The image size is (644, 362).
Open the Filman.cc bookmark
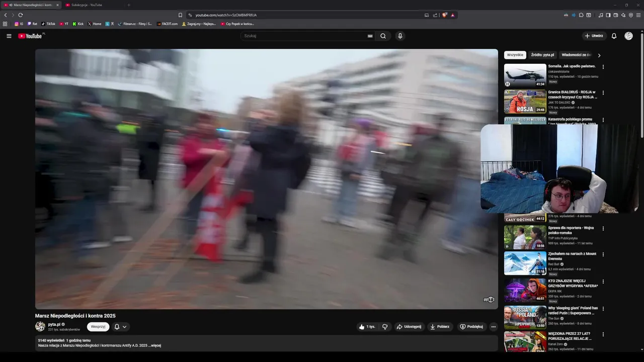[135, 24]
